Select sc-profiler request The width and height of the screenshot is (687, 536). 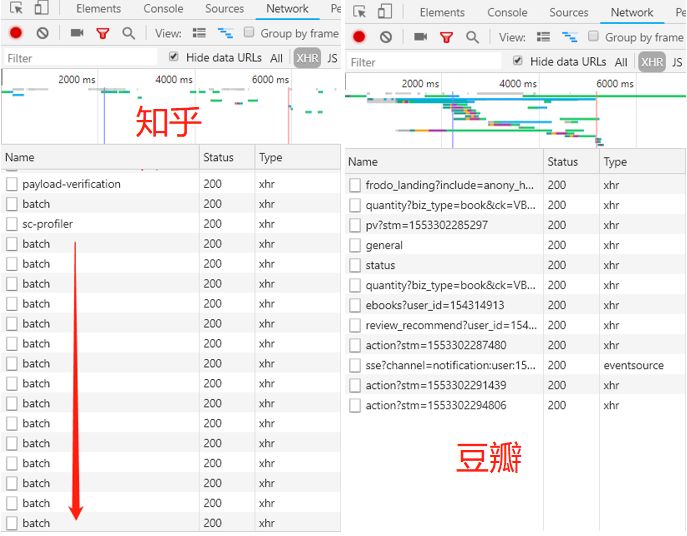pos(171,224)
